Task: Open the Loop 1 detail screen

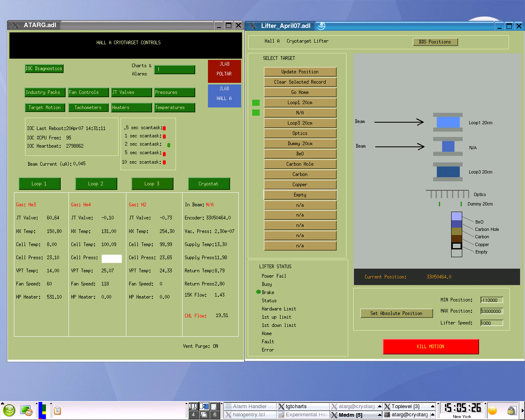Action: [x=39, y=184]
